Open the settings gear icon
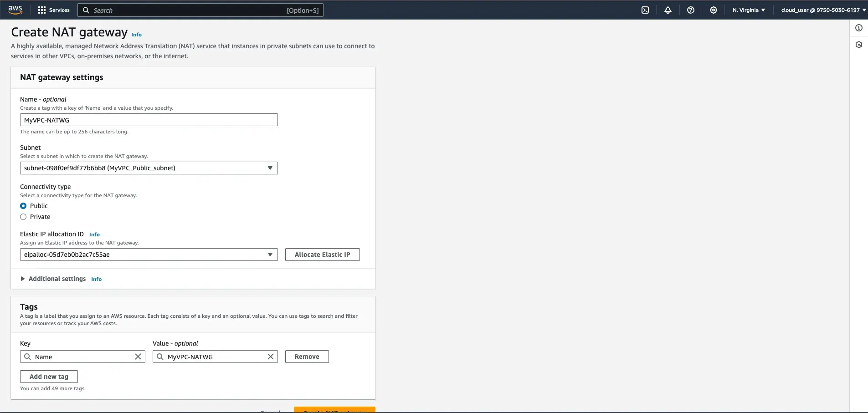 [x=713, y=10]
